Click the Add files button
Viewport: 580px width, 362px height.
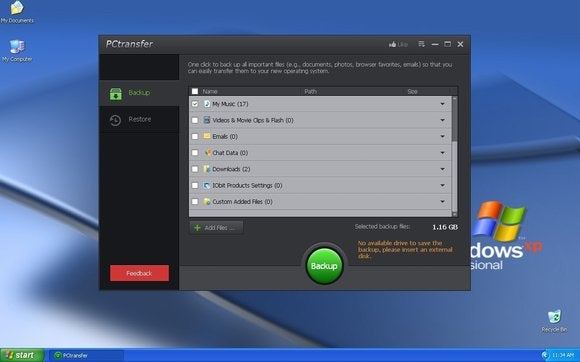pyautogui.click(x=216, y=228)
